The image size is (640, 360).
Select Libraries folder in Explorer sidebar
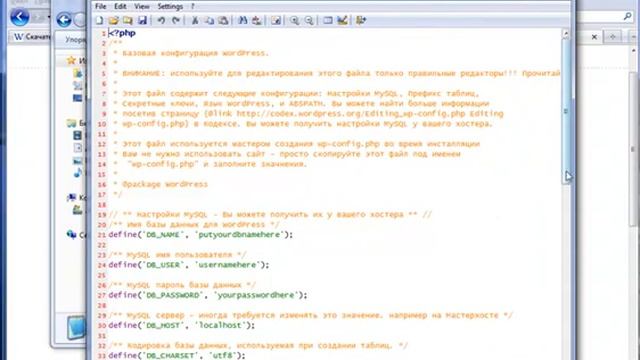72,123
